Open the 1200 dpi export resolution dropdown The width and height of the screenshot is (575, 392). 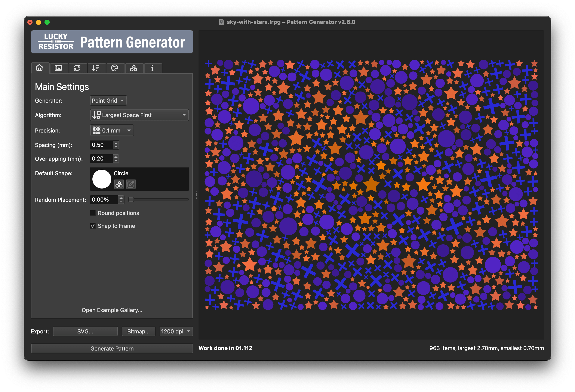click(x=176, y=332)
